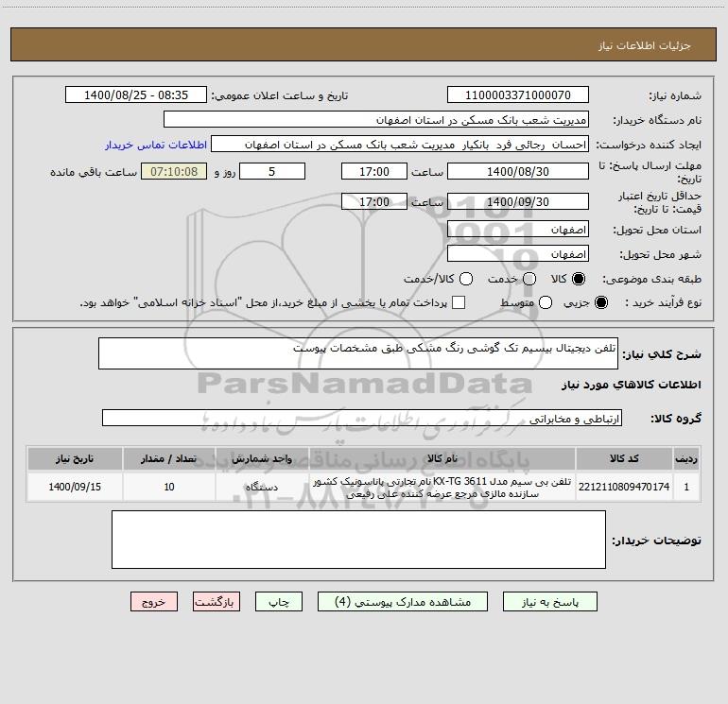Click the remaining time field 07:10:08
The image size is (728, 704).
[x=174, y=171]
